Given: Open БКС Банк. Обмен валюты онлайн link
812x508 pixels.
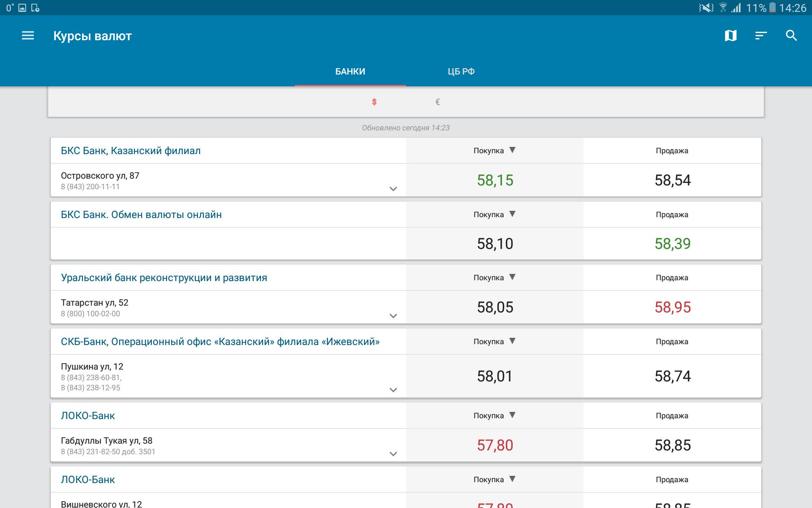Looking at the screenshot, I should click(x=141, y=215).
